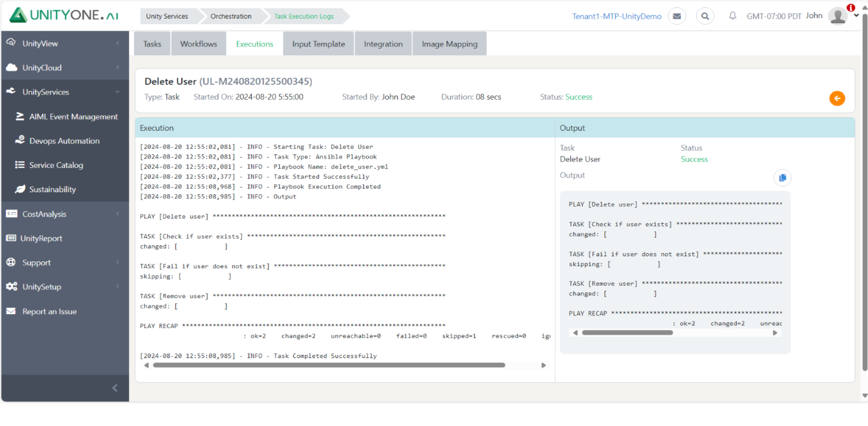Image resolution: width=868 pixels, height=426 pixels.
Task: Click Execution log scroll left arrow
Action: tap(147, 365)
